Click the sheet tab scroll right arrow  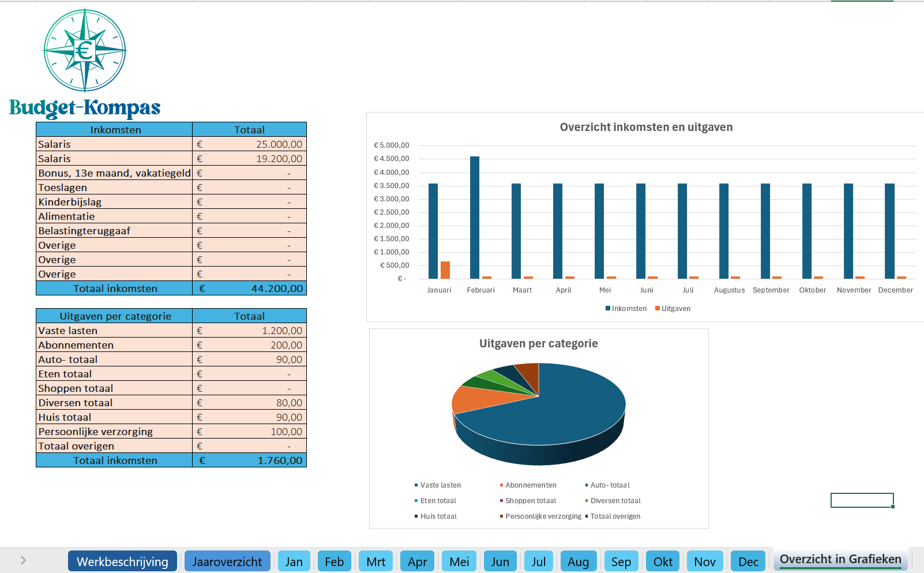(x=23, y=560)
